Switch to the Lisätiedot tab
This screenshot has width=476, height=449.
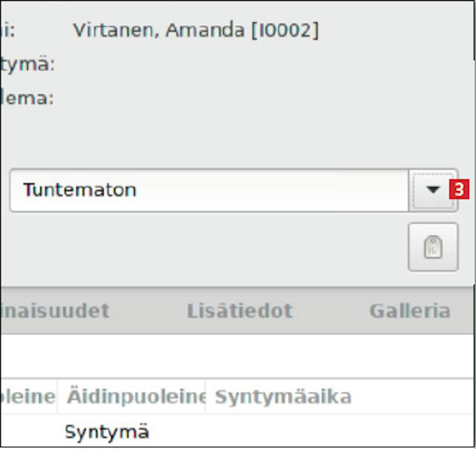[240, 311]
